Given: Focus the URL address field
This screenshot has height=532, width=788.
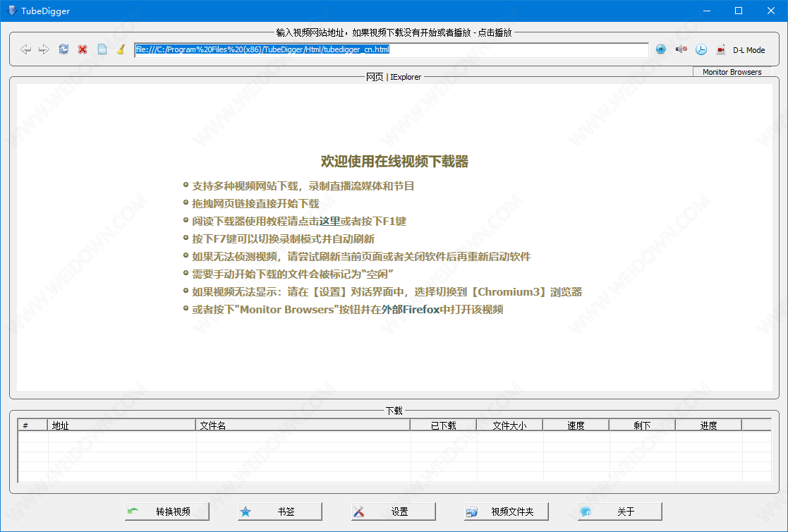Looking at the screenshot, I should tap(392, 49).
